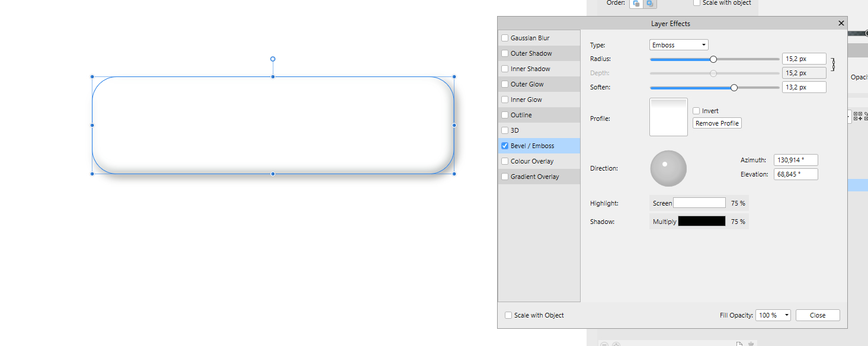Click the top-left corner handle of shape
The height and width of the screenshot is (346, 868).
(92, 76)
